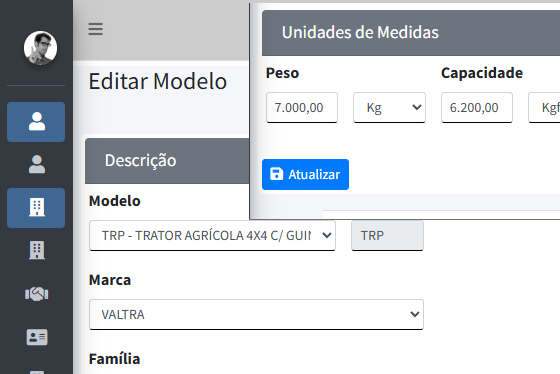Edit the Peso value 7.000,00 field

tap(302, 108)
